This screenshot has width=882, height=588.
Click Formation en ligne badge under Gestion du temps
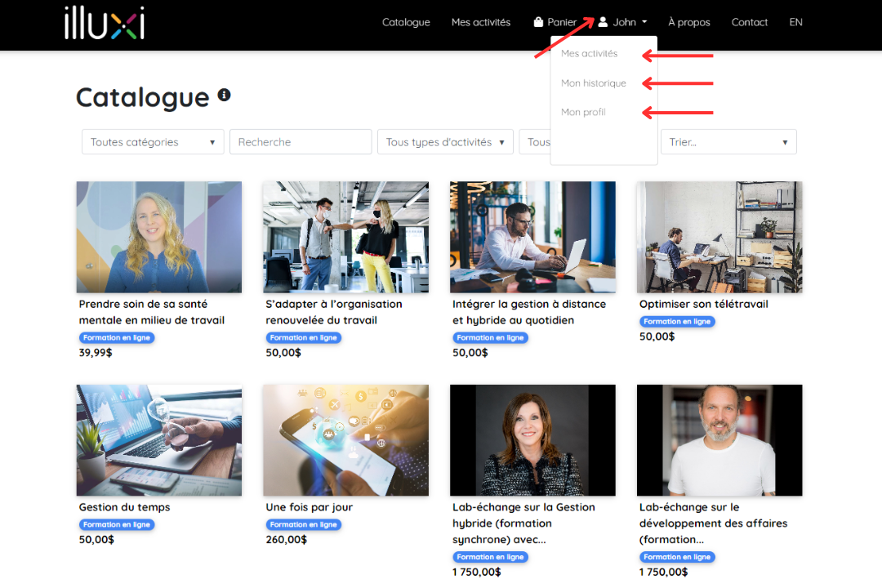117,524
